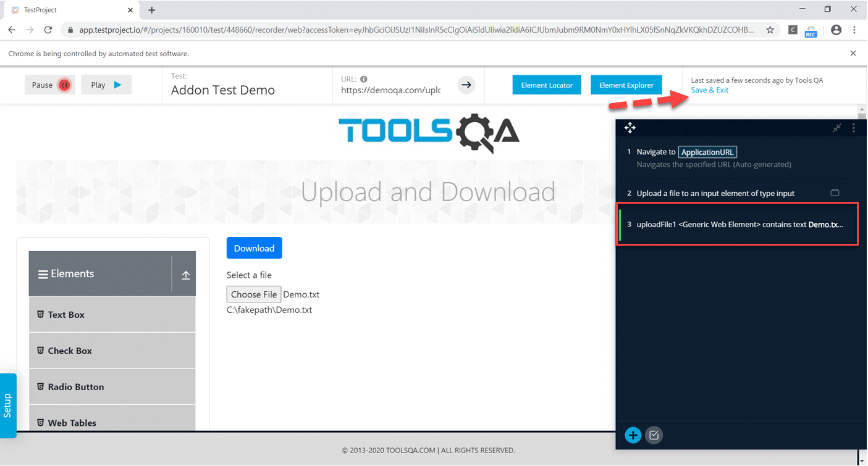868x466 pixels.
Task: Click the Upload and Download heading
Action: pyautogui.click(x=428, y=192)
